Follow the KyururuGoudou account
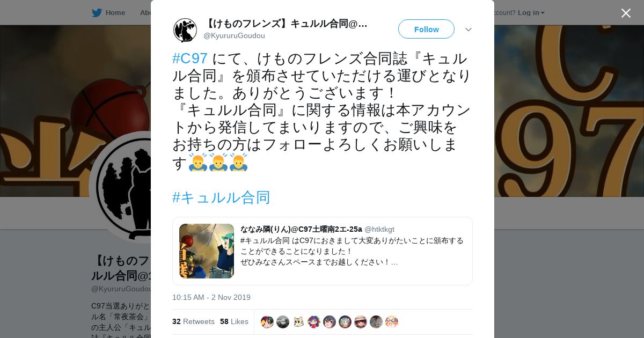644x338 pixels. [x=426, y=29]
